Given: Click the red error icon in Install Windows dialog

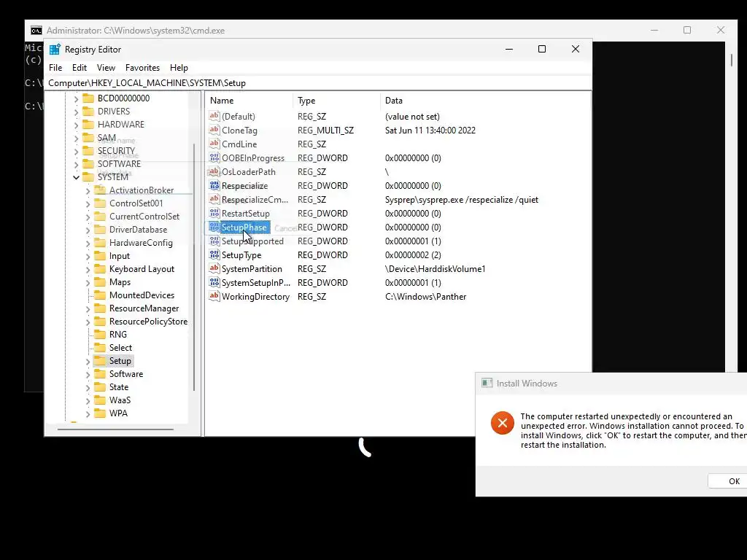Looking at the screenshot, I should tap(502, 423).
